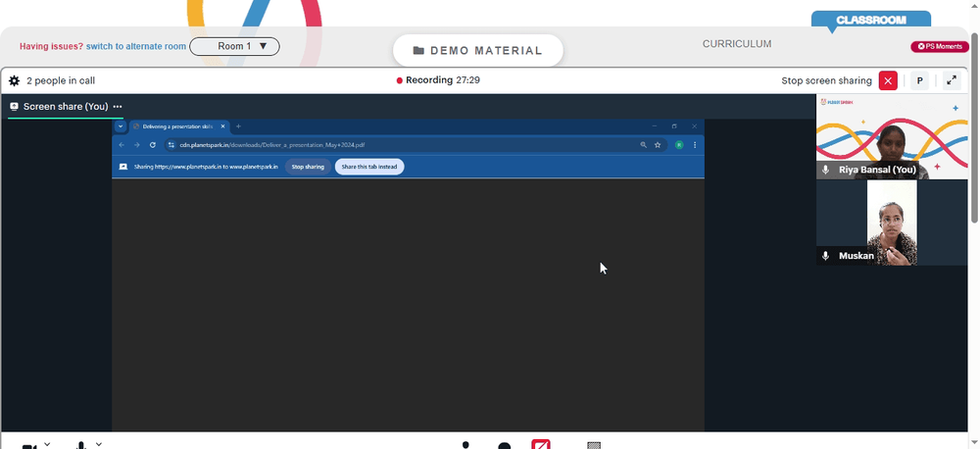
Task: Close the Delivering a presentation skills tab
Action: 222,126
